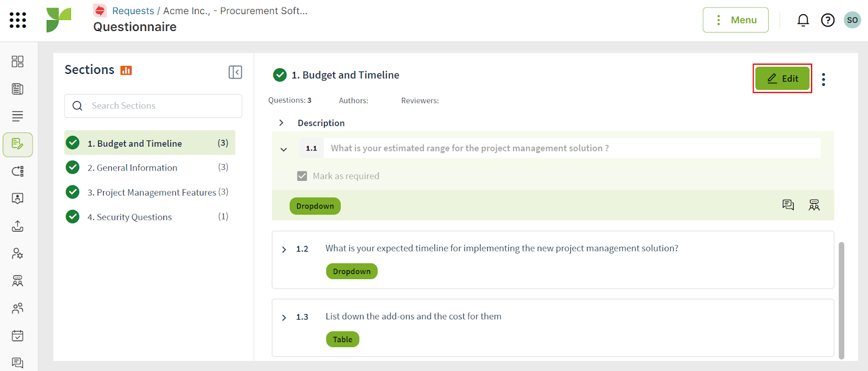Toggle the Mark as required checkbox
Viewport: 868px width, 371px height.
coord(302,176)
